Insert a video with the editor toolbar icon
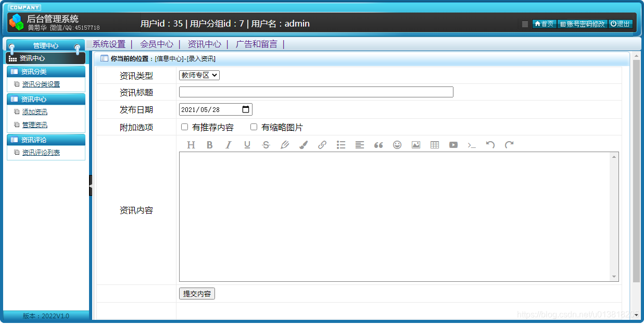The height and width of the screenshot is (324, 644). tap(453, 145)
